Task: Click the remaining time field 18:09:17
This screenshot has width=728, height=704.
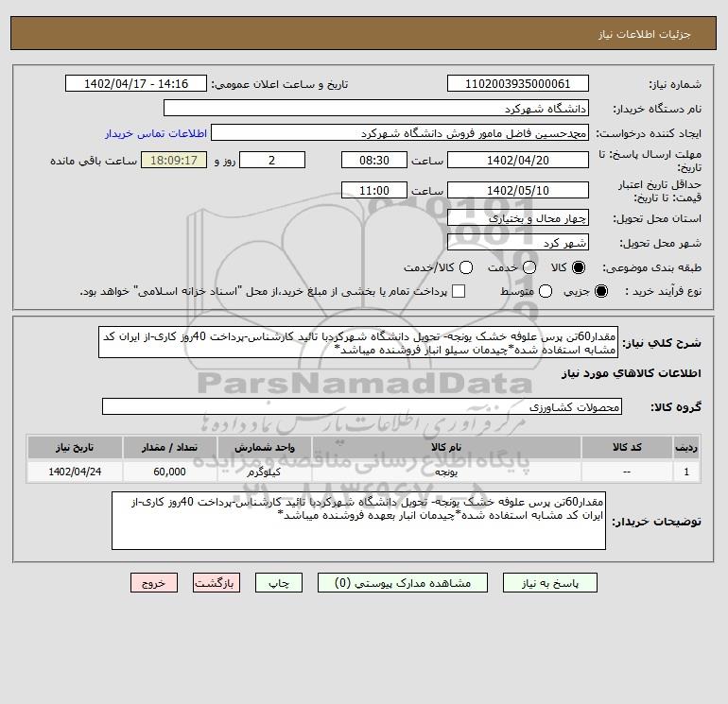Action: [174, 160]
